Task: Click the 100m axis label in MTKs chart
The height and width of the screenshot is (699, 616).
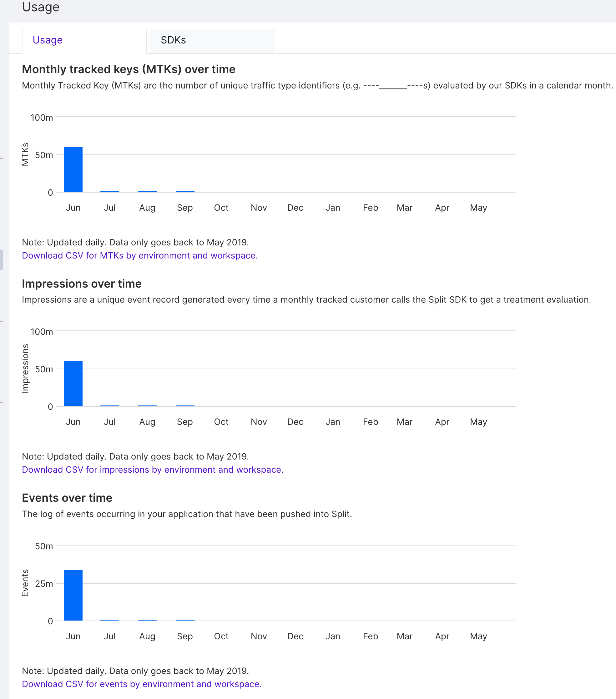Action: [42, 118]
